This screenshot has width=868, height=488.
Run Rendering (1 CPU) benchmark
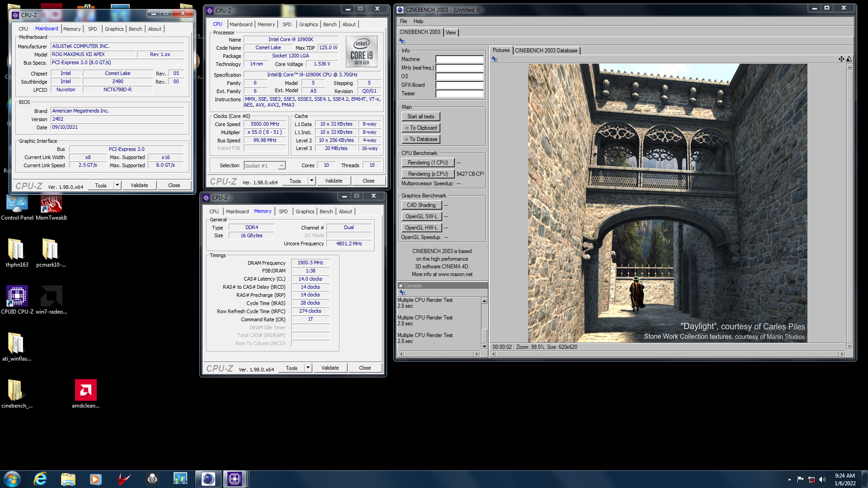pyautogui.click(x=428, y=163)
